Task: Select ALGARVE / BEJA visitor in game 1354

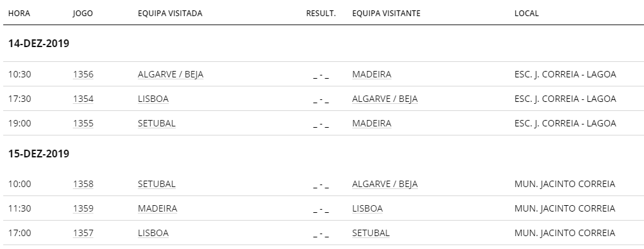Action: tap(385, 99)
